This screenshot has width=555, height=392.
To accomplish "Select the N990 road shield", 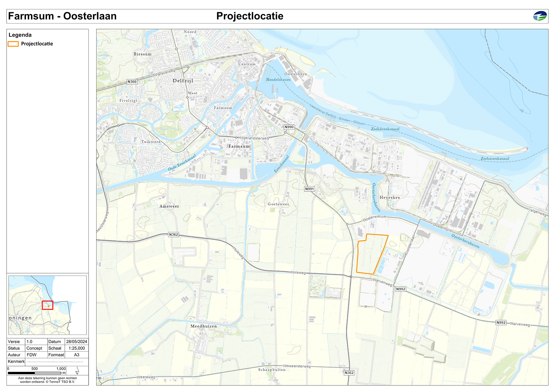I will point(289,127).
